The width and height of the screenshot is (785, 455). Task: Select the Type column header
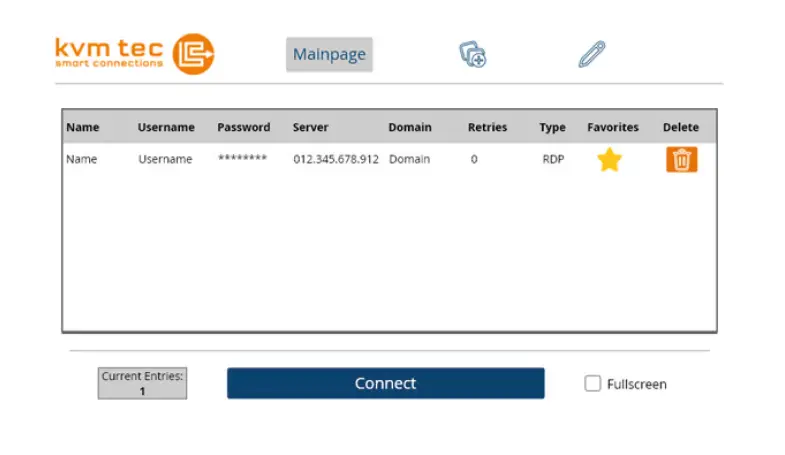click(x=553, y=127)
